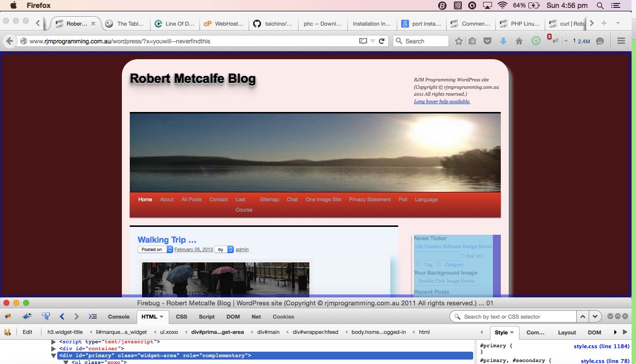Go forward in Firebug panel history
Screen dimensions: 636x364
point(76,317)
